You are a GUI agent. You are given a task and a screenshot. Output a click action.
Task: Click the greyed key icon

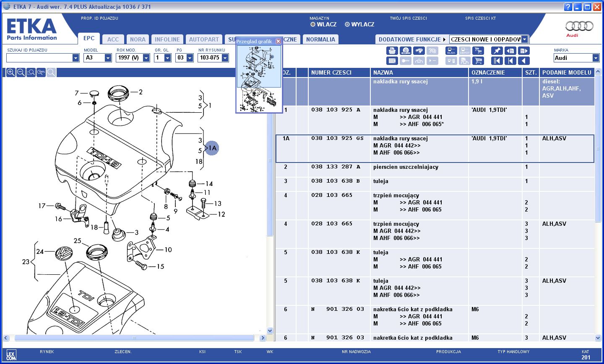[x=405, y=61]
